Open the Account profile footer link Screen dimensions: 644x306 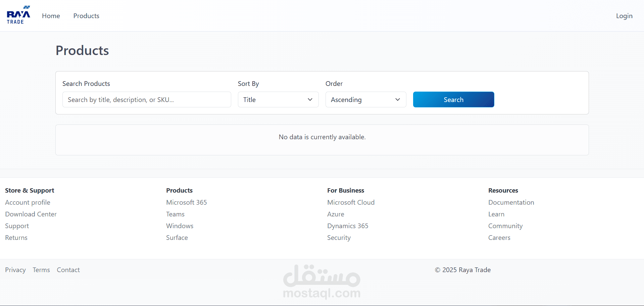tap(28, 202)
